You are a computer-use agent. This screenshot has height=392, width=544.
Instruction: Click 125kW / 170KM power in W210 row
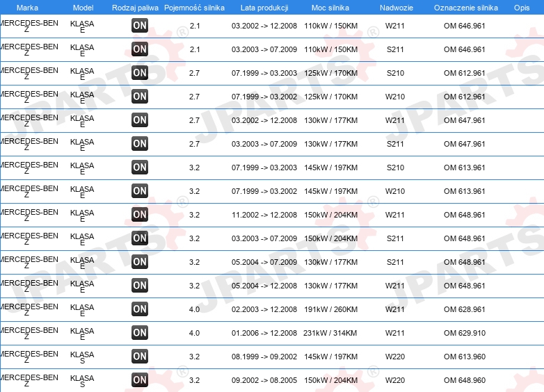[331, 97]
